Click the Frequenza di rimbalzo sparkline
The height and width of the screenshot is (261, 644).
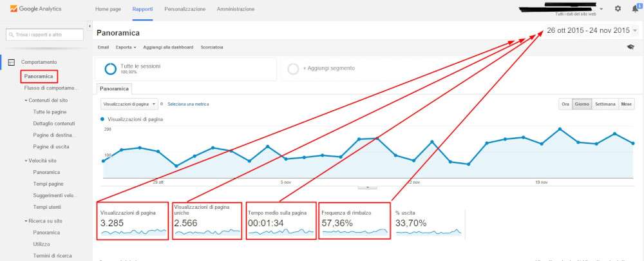(x=355, y=232)
